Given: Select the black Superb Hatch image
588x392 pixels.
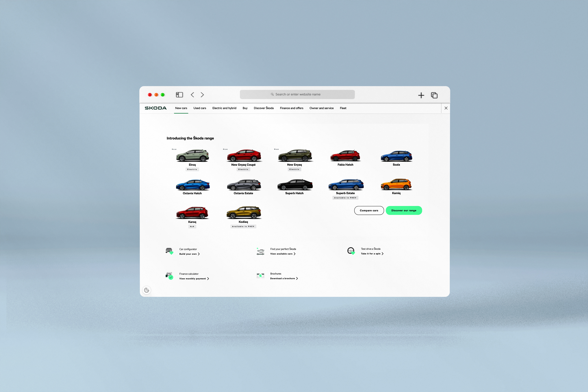Looking at the screenshot, I should click(295, 185).
